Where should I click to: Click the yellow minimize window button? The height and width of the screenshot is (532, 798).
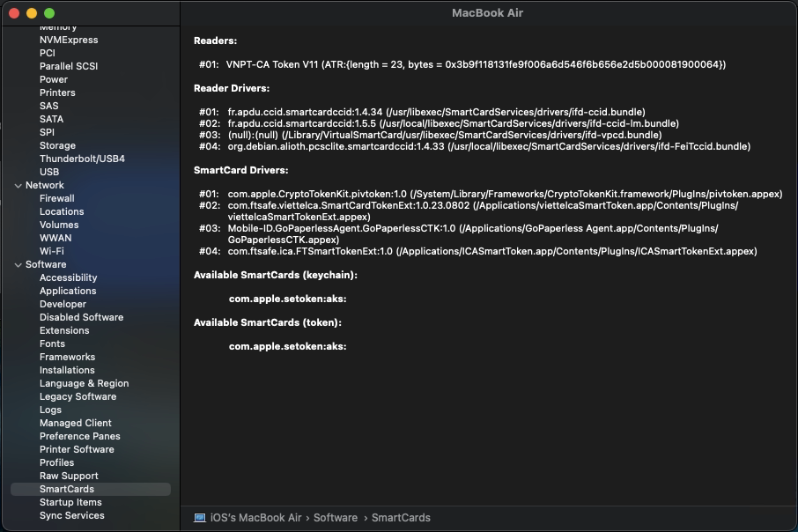tap(32, 13)
